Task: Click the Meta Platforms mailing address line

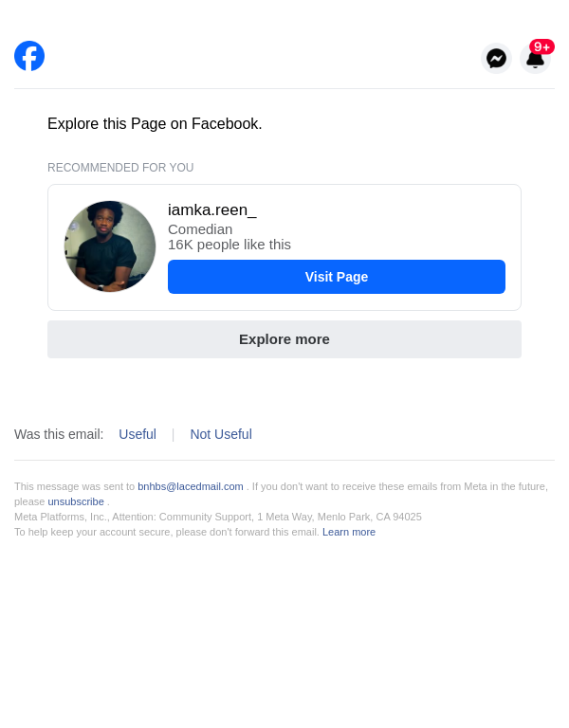Action: pyautogui.click(x=218, y=517)
